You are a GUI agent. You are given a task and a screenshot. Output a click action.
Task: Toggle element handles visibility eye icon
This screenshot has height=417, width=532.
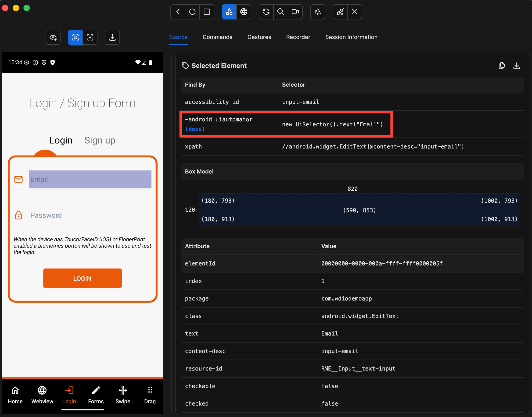tap(53, 37)
